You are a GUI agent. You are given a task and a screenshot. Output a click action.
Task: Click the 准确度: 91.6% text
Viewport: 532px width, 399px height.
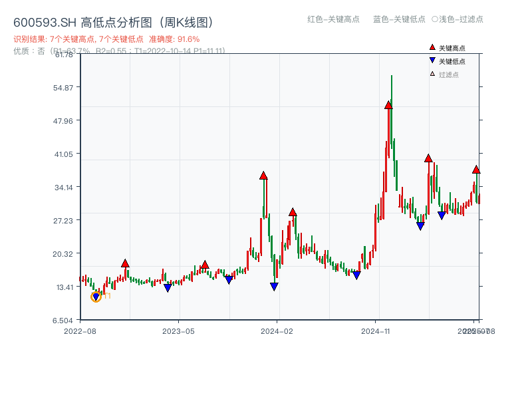(x=173, y=38)
